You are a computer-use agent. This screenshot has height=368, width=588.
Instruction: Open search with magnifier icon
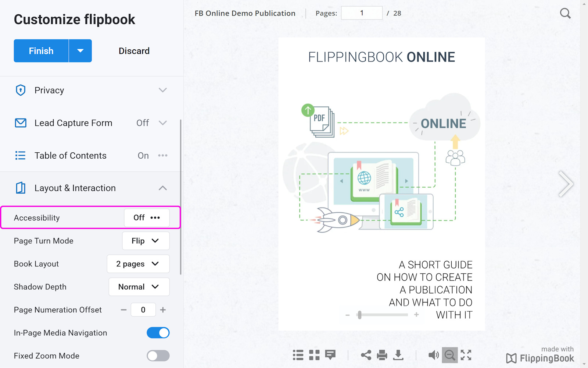[x=565, y=14]
